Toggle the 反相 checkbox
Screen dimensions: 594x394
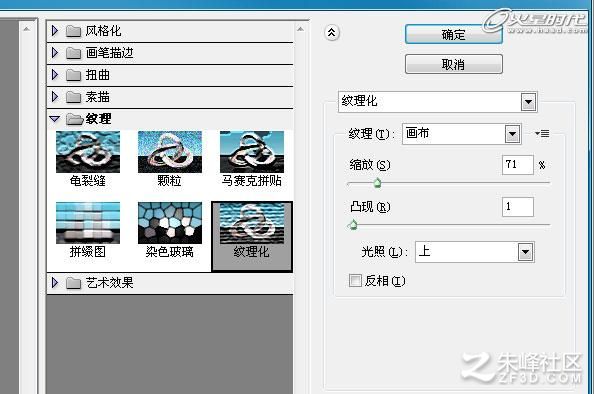pos(355,281)
